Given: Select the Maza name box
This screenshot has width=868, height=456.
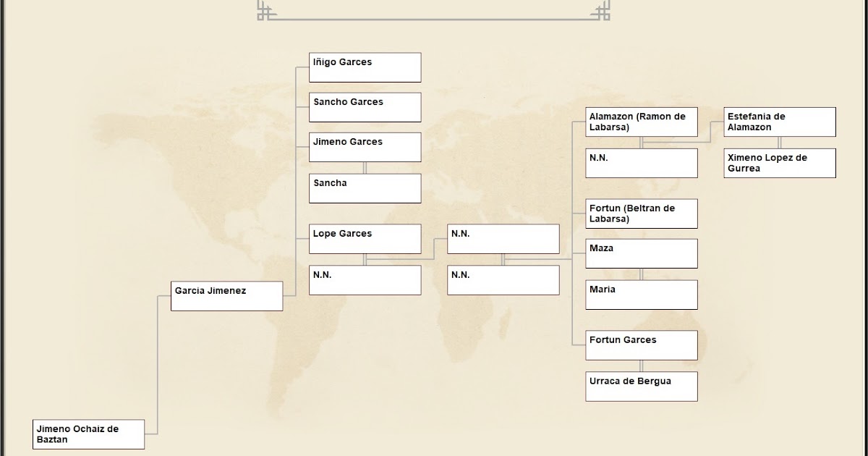Looking at the screenshot, I should 641,253.
